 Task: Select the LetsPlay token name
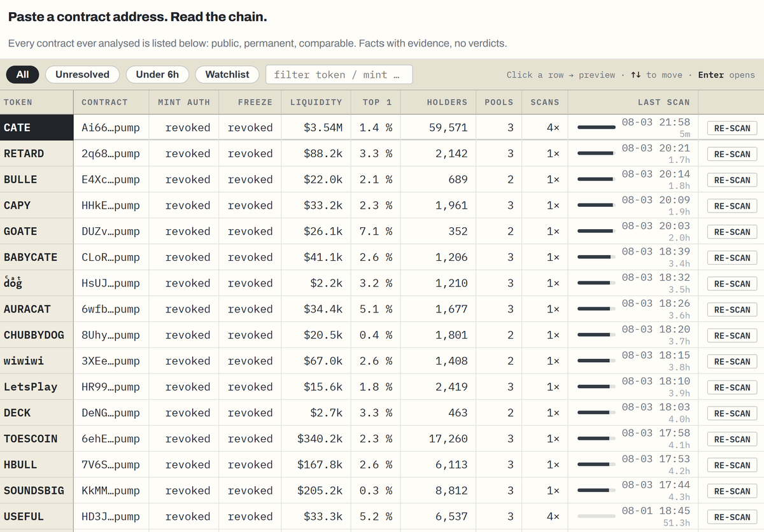[x=31, y=387]
